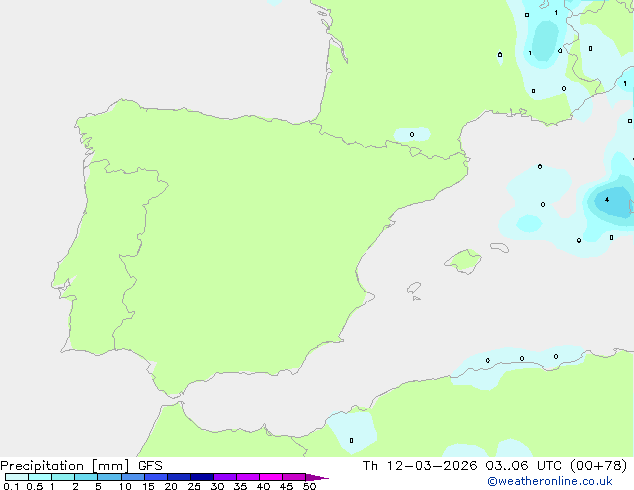This screenshot has width=634, height=490.
Task: Click the 5–10 mm legend color box
Action: tap(109, 477)
